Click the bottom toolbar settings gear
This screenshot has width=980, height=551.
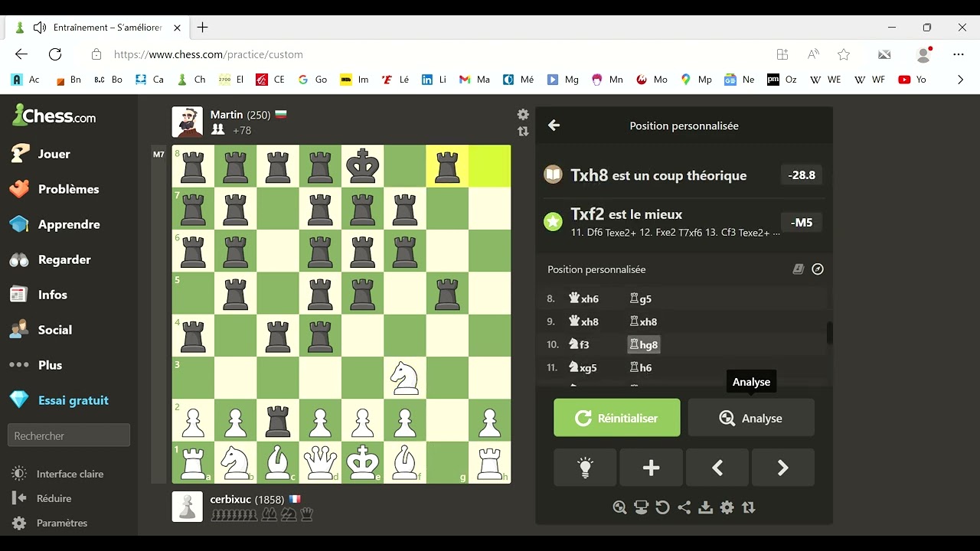(x=727, y=507)
